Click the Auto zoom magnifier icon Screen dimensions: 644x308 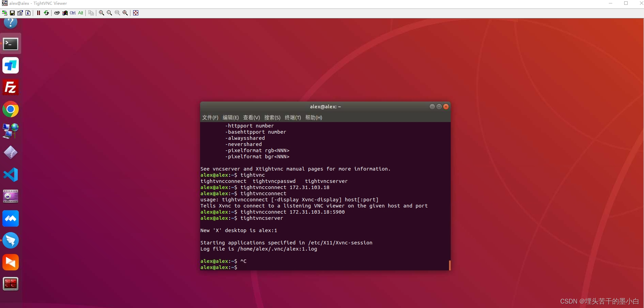tap(125, 13)
